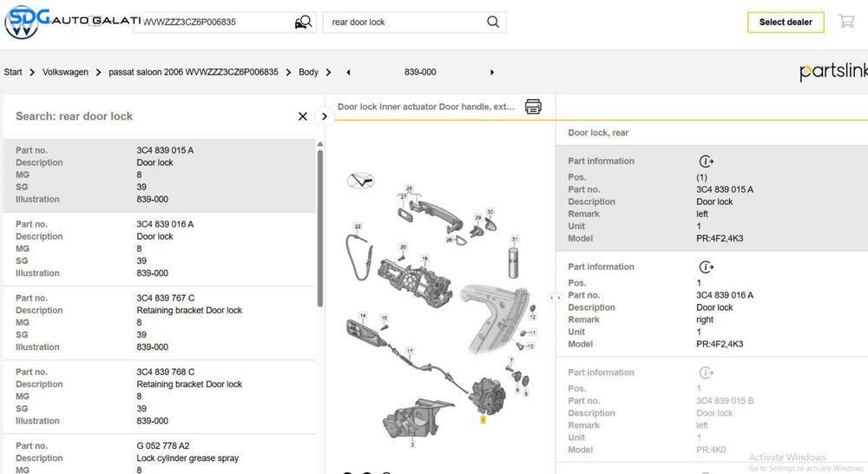Click illustration number 839-000 in breadcrumb

coord(420,72)
